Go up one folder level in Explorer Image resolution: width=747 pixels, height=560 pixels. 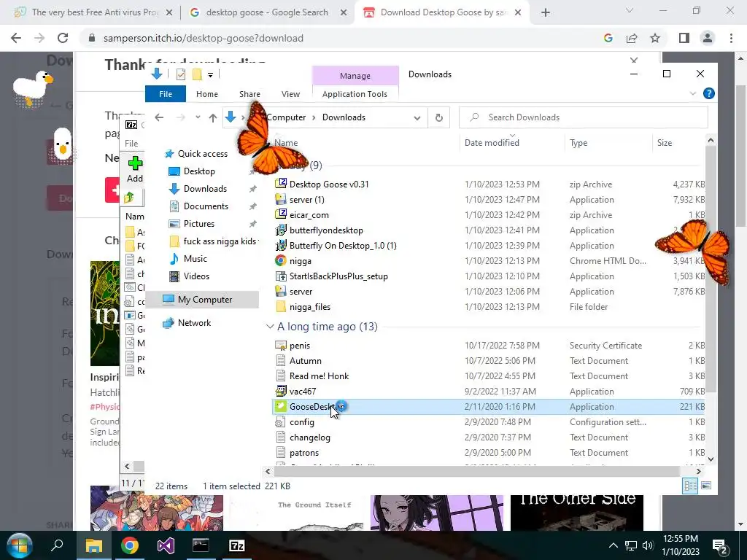click(212, 117)
